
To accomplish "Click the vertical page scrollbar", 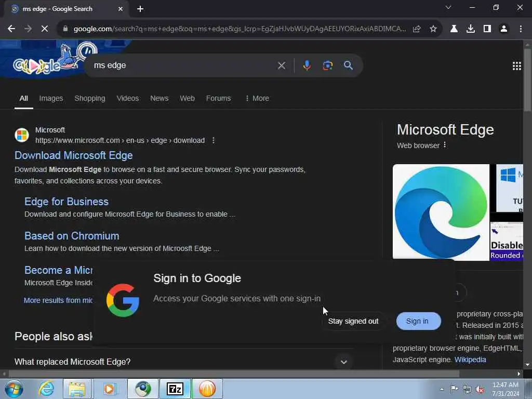I will [x=527, y=79].
